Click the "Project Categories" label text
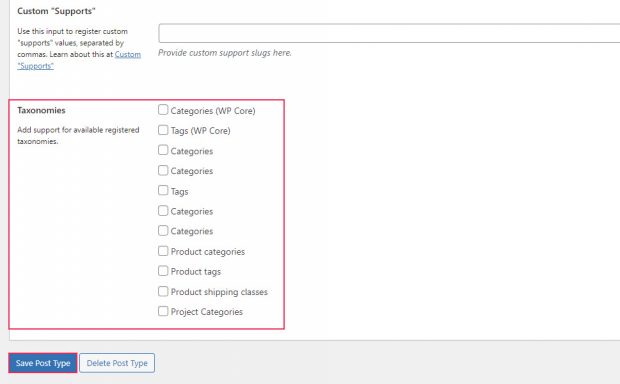Image resolution: width=620 pixels, height=384 pixels. point(207,312)
